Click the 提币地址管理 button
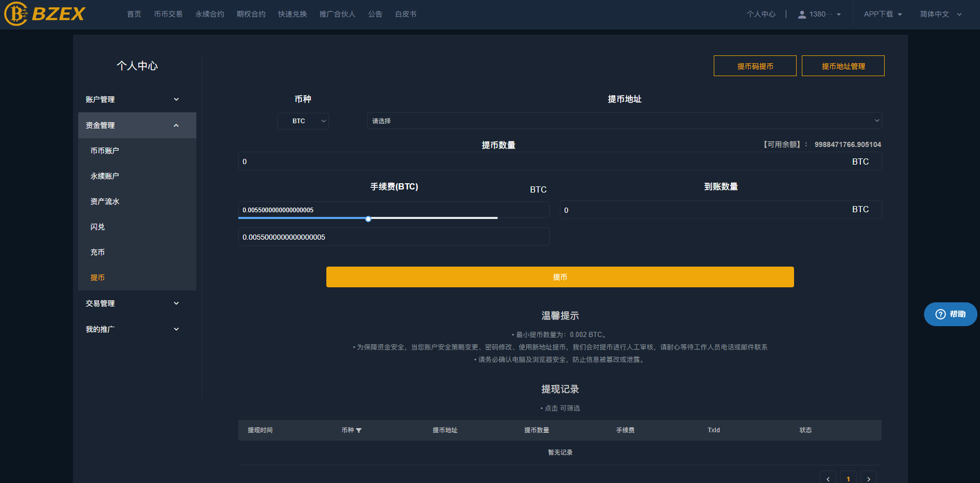Image resolution: width=980 pixels, height=483 pixels. (x=843, y=66)
